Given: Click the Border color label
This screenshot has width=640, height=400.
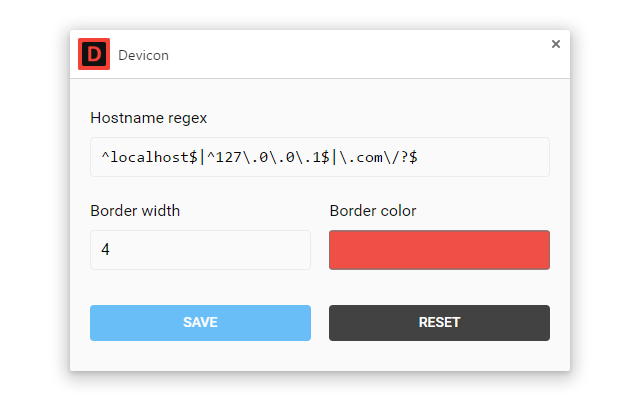Looking at the screenshot, I should tap(373, 210).
